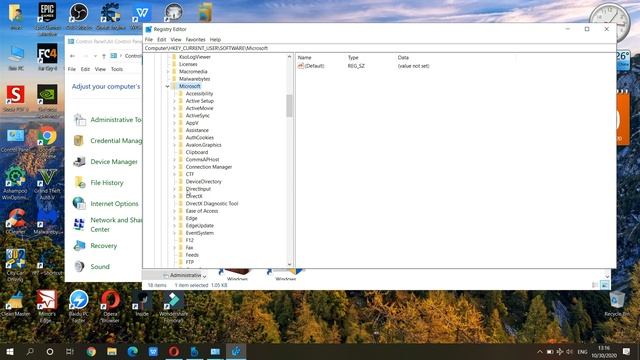This screenshot has width=640, height=360.
Task: Click the tree scrollbar up arrow
Action: tap(289, 57)
